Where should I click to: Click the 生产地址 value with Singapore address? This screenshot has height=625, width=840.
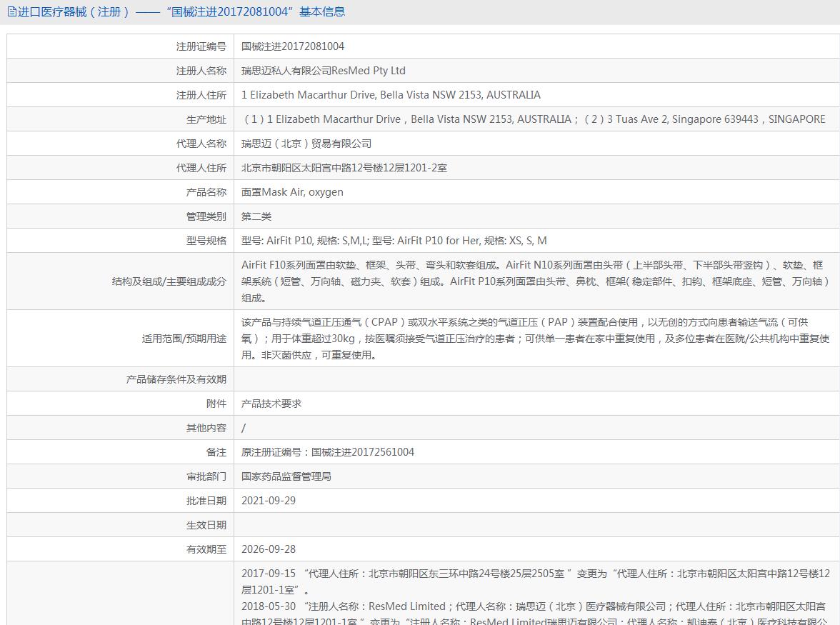coord(534,119)
